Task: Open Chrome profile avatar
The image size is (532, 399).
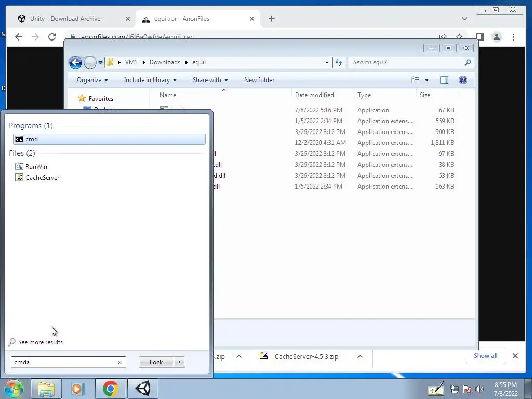Action: point(496,37)
